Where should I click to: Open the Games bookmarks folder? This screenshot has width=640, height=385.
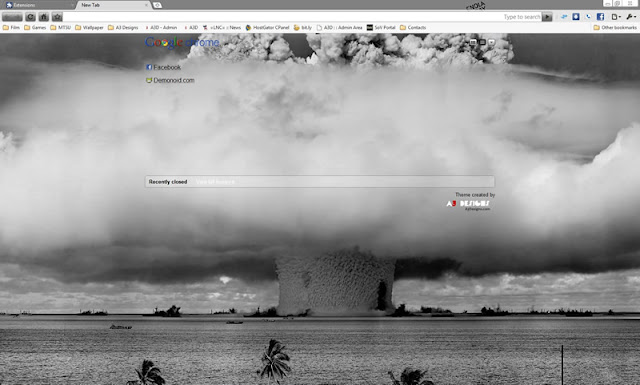35,28
